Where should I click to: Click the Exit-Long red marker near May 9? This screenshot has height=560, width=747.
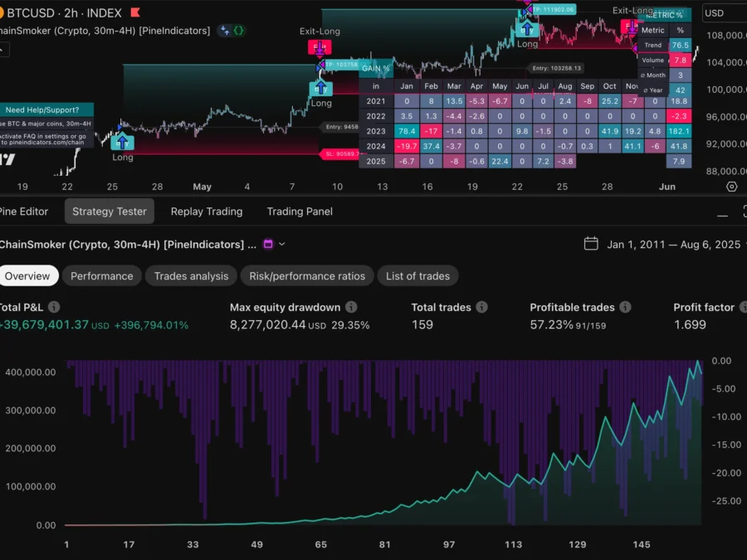(x=320, y=47)
